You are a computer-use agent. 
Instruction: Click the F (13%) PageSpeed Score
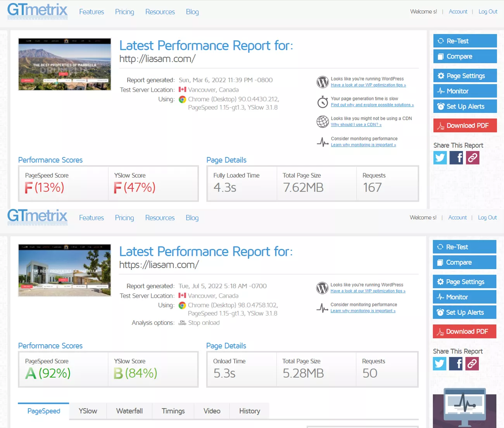tap(44, 188)
